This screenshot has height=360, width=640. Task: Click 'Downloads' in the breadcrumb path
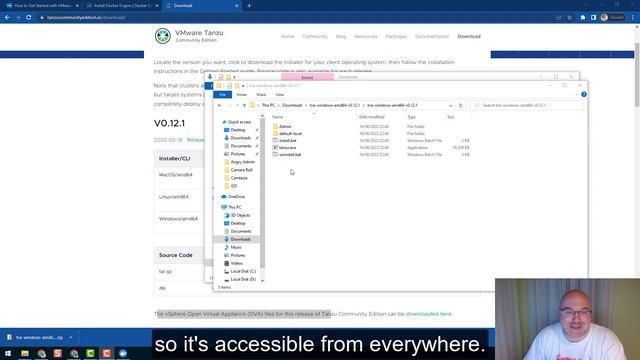tap(292, 105)
